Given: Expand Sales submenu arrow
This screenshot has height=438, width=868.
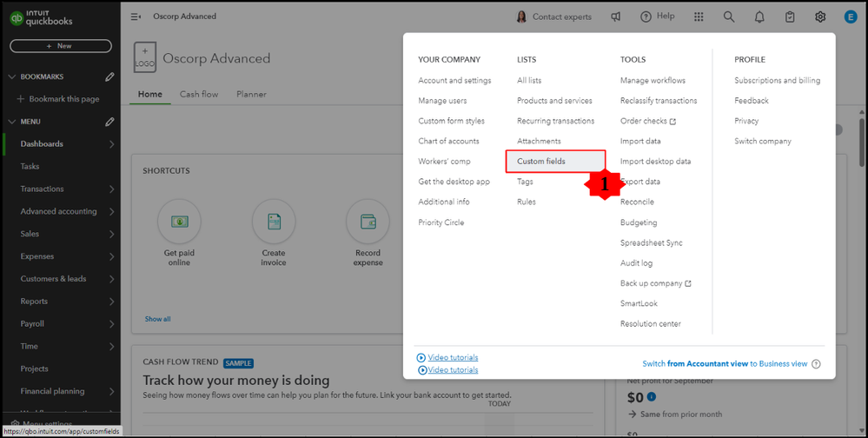Looking at the screenshot, I should click(111, 234).
